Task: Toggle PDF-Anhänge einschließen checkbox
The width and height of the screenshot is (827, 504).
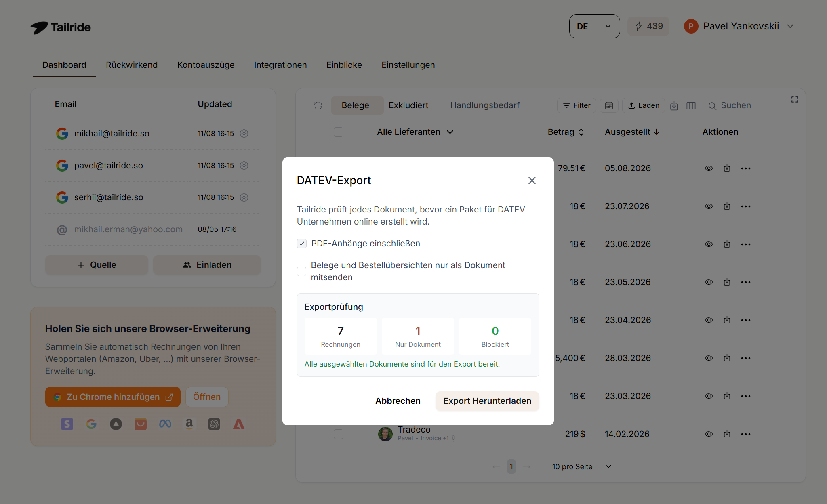Action: tap(302, 244)
